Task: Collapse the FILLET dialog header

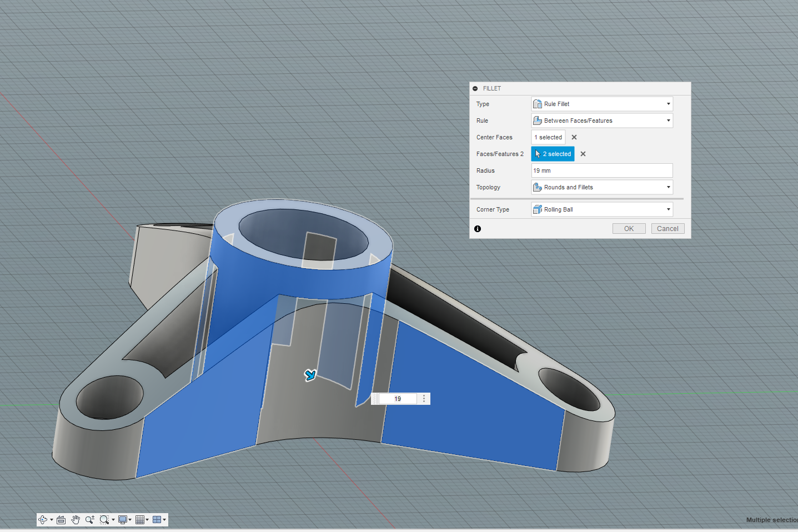Action: coord(476,88)
